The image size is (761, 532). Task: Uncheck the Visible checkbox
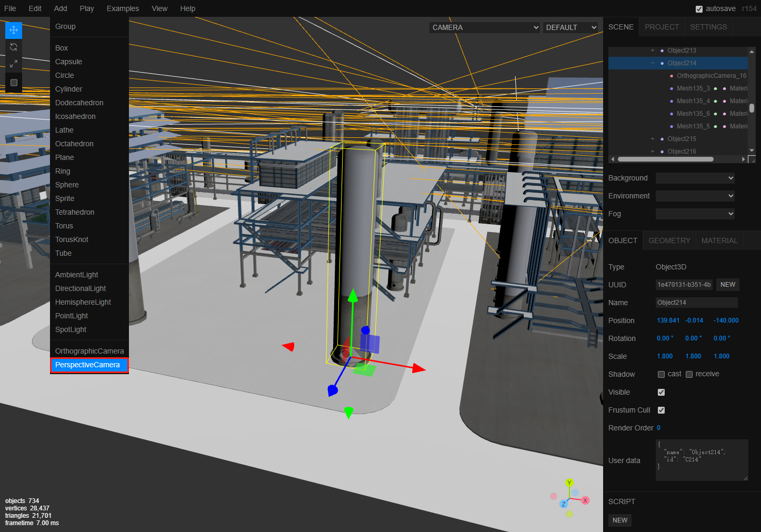(x=661, y=392)
